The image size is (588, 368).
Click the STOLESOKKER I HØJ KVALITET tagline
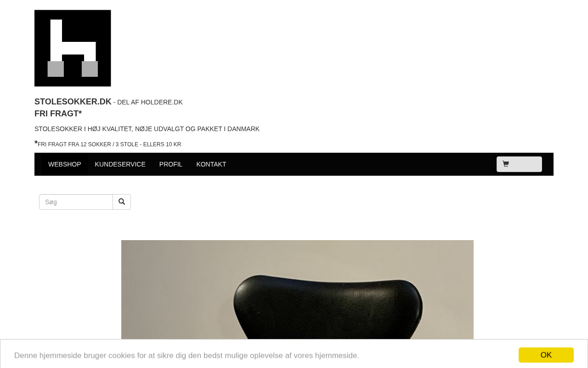pos(147,129)
